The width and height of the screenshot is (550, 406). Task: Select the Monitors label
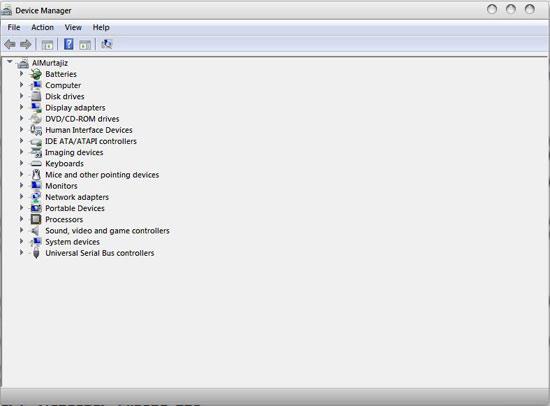click(61, 186)
